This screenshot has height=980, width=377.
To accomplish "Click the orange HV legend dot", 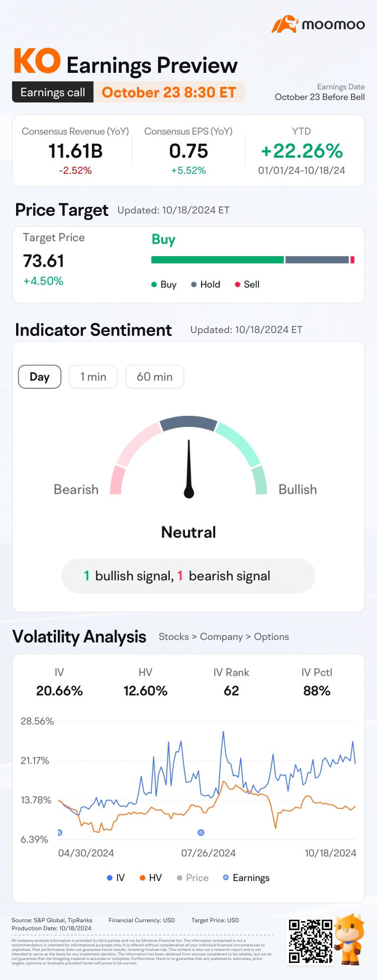I will (143, 878).
